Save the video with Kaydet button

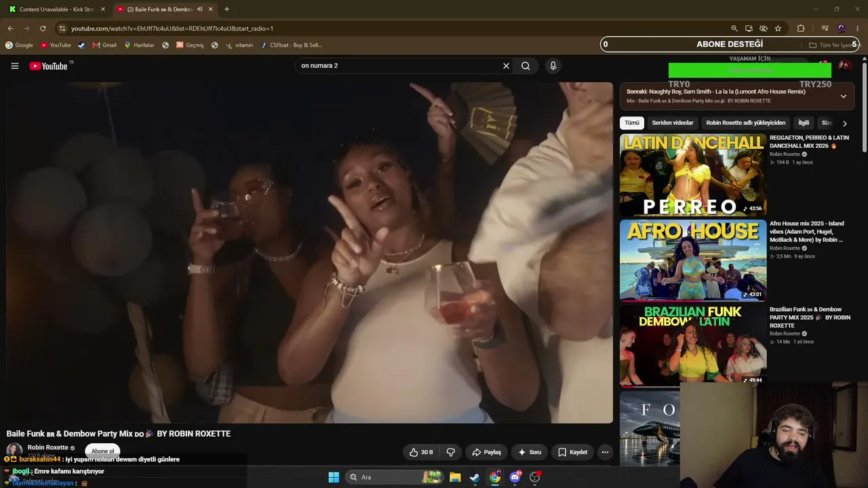coord(572,452)
